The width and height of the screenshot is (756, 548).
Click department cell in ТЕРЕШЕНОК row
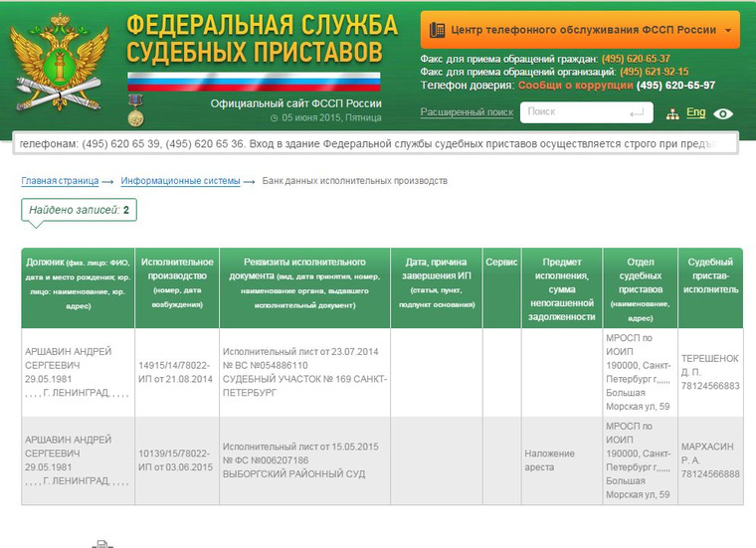pos(641,372)
